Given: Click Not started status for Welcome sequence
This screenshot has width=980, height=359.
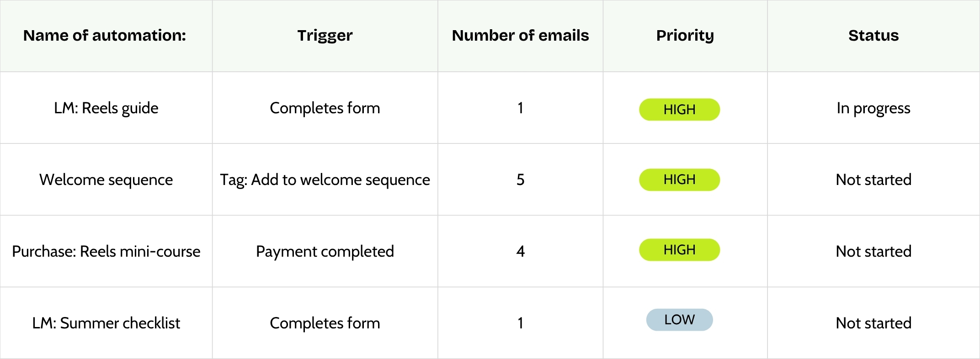Looking at the screenshot, I should pos(873,180).
